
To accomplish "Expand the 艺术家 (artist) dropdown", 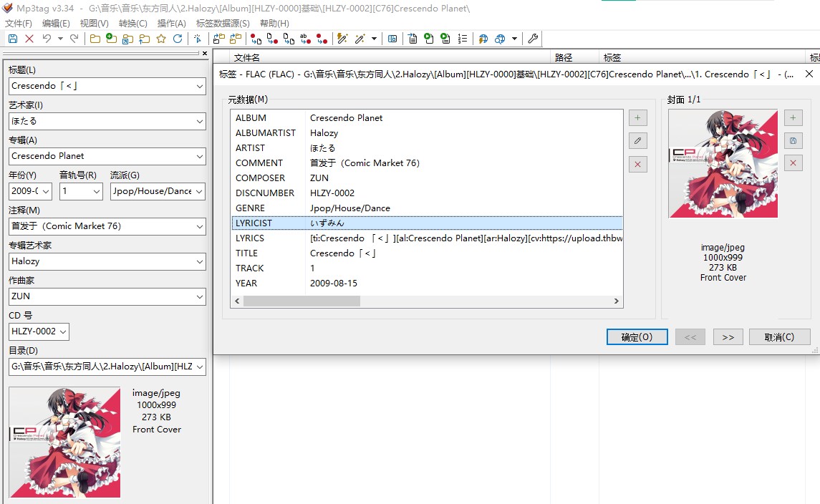I will pos(199,121).
